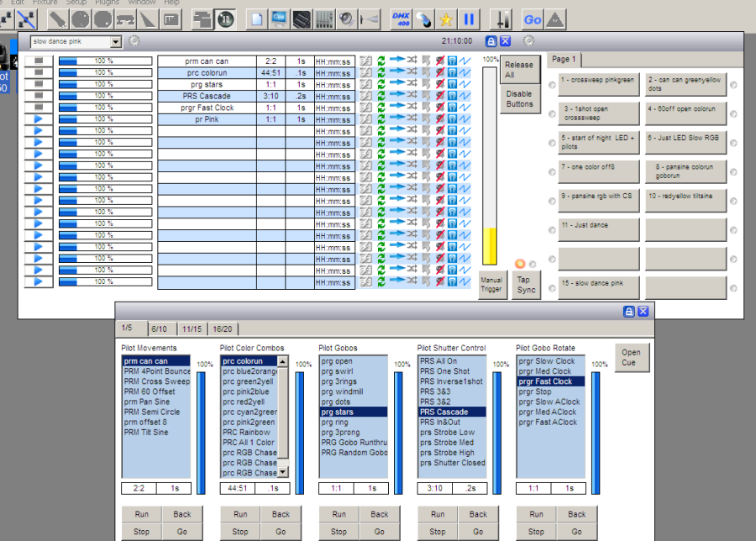Click the crossed-out fixture link toolbar icon
This screenshot has height=541, width=756.
pos(26,20)
